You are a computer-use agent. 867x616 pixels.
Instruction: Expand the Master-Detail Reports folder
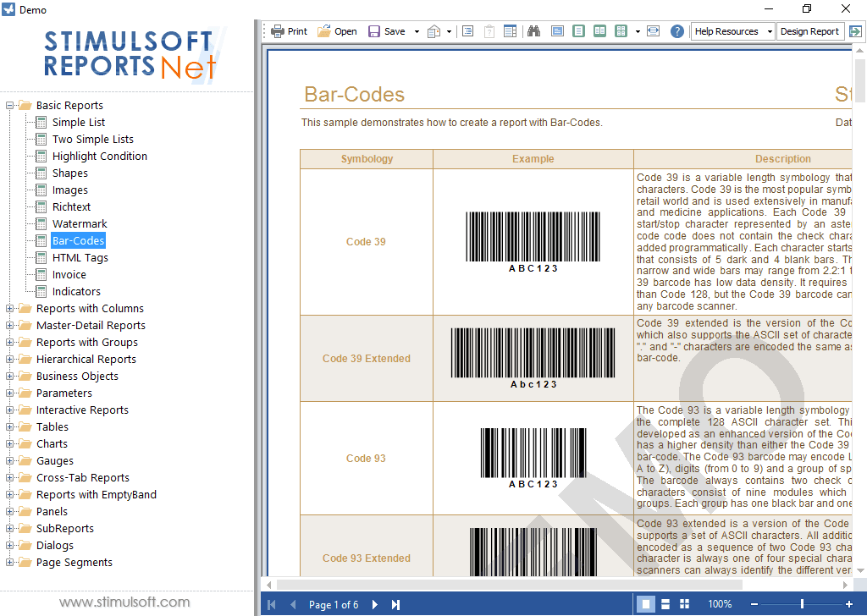[x=9, y=326]
